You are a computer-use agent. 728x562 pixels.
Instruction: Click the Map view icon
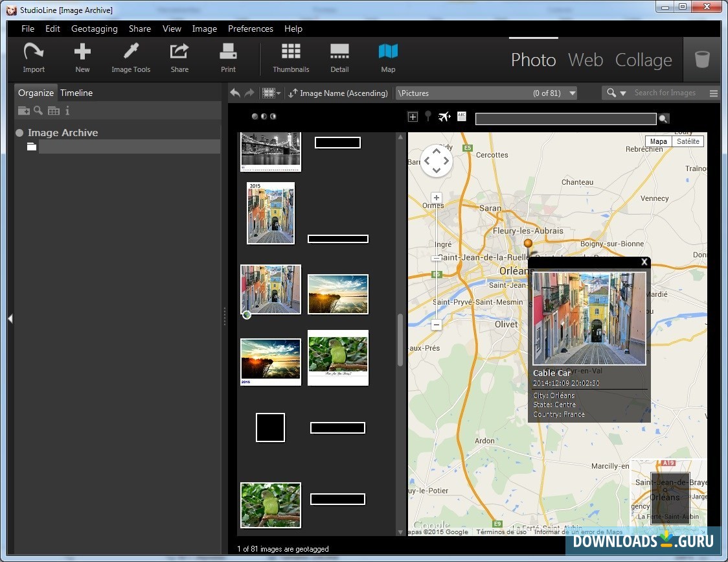pos(388,58)
